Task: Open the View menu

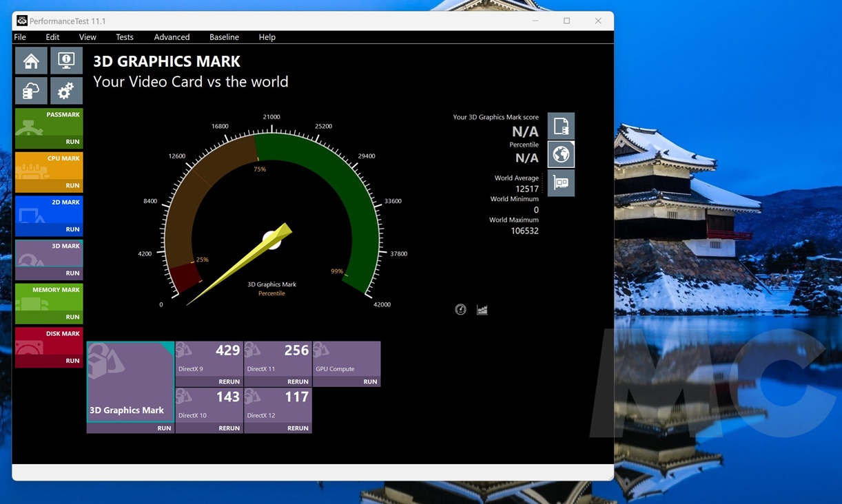Action: (88, 37)
